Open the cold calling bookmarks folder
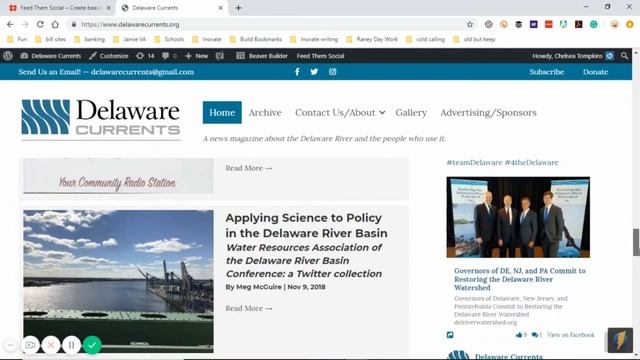Image resolution: width=640 pixels, height=360 pixels. (x=425, y=40)
